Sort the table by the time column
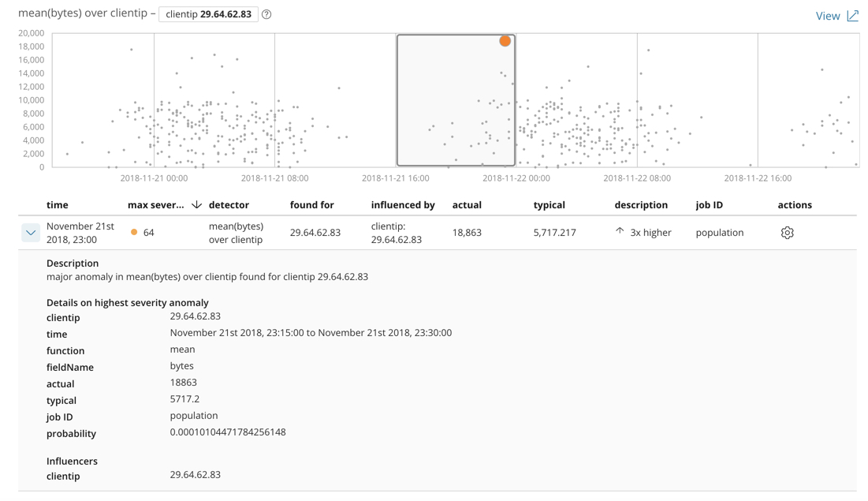 coord(57,204)
